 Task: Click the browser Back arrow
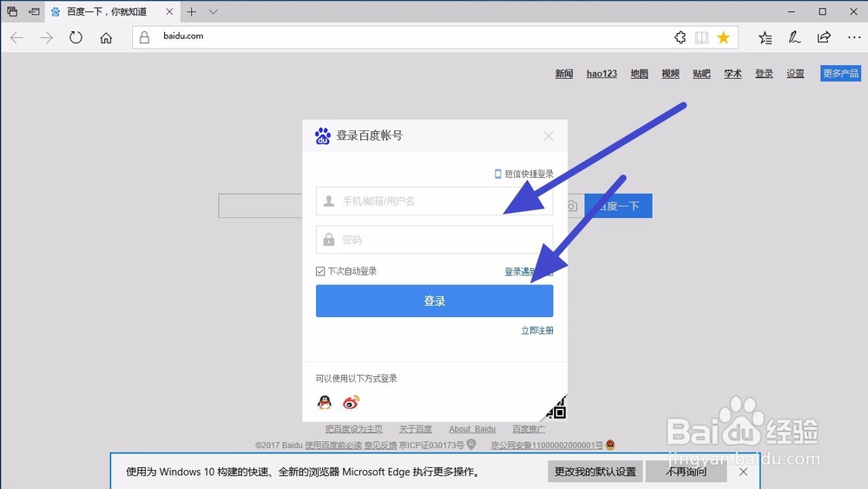click(17, 37)
